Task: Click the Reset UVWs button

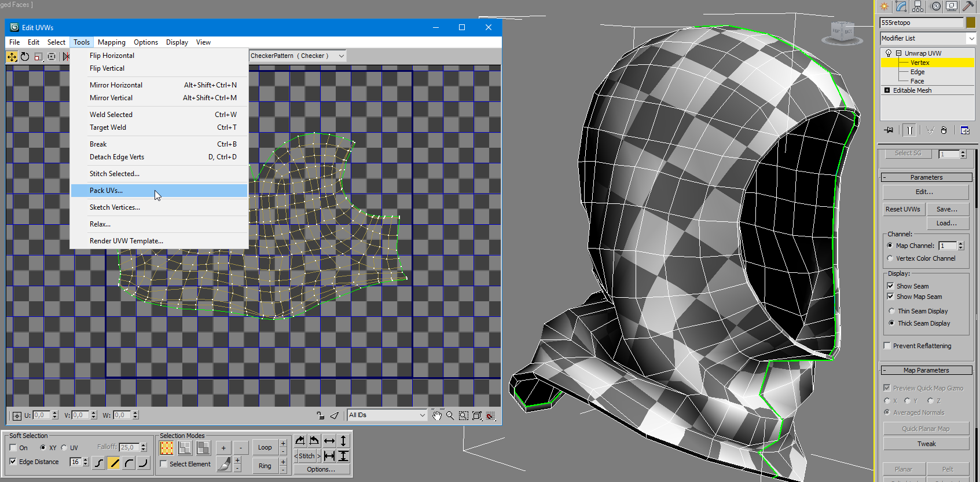Action: pyautogui.click(x=903, y=209)
